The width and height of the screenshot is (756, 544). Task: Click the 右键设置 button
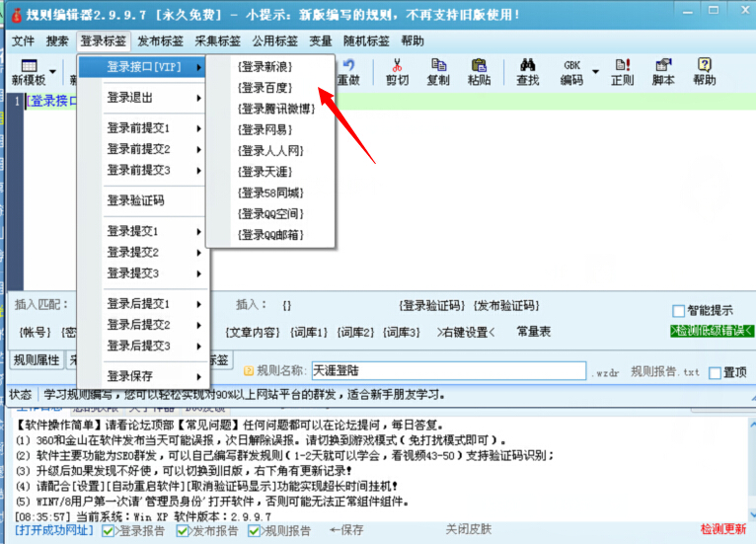point(465,333)
